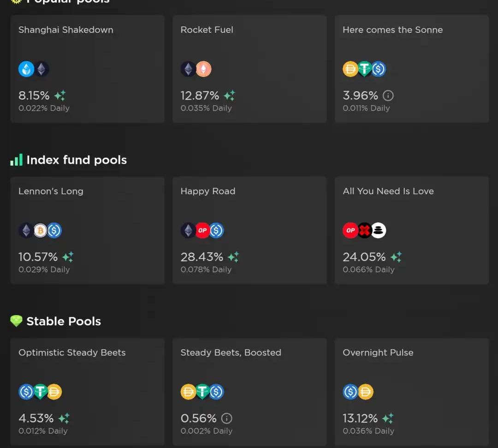Click the DAI token icon in Overnight Pulse
Screen dimensions: 498x448
(x=366, y=392)
